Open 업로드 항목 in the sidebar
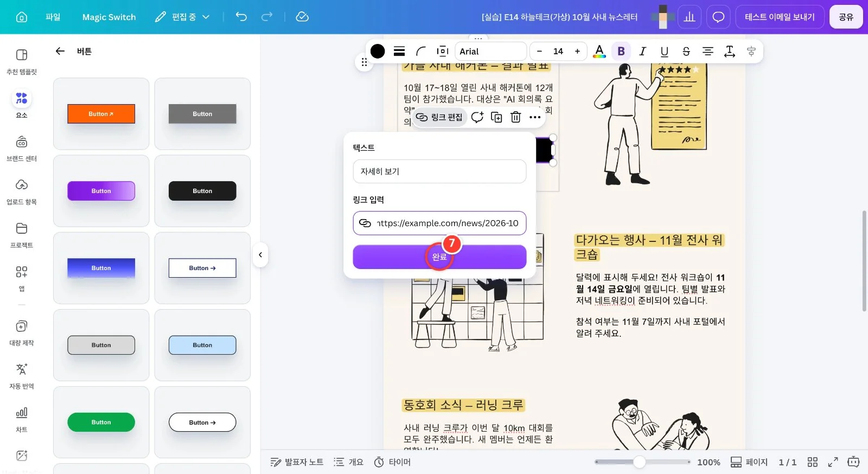This screenshot has width=868, height=474. tap(22, 191)
